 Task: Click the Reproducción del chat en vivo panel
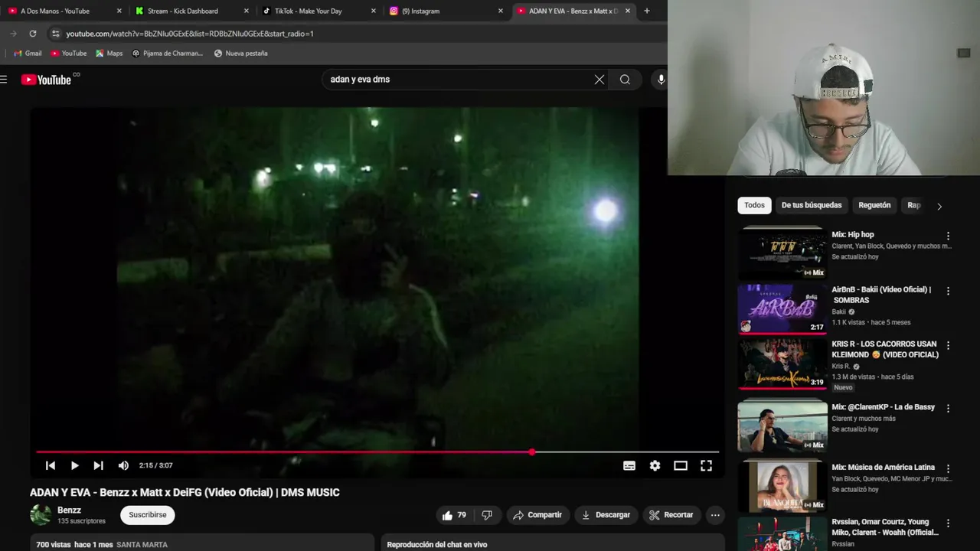pos(553,543)
